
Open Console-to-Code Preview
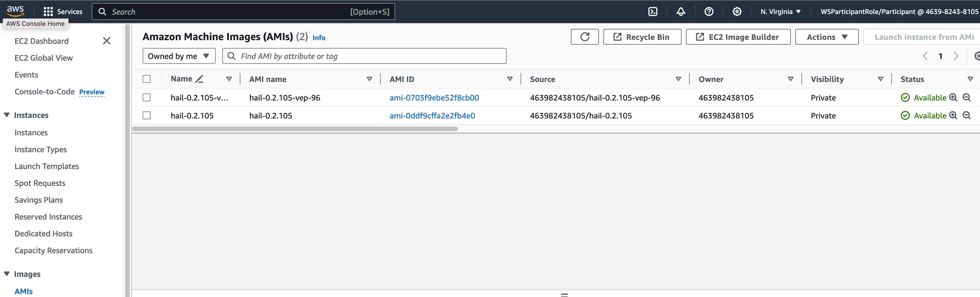tap(59, 92)
